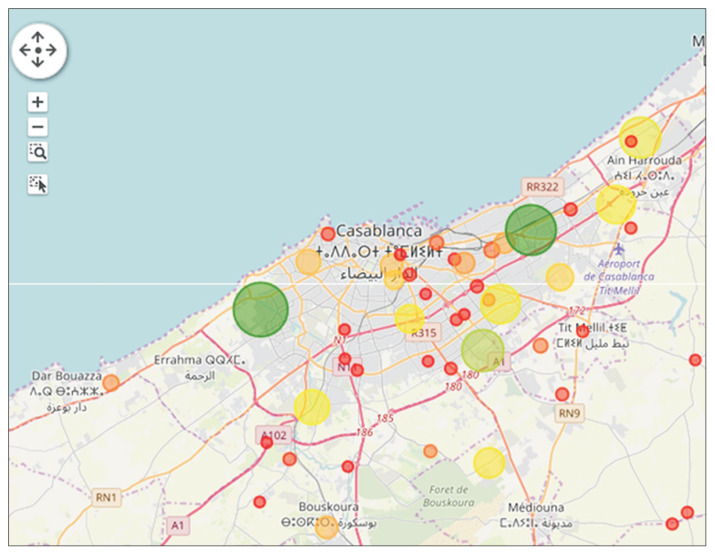Select the red marker beside the A102 label
This screenshot has height=555, width=715.
click(x=266, y=443)
